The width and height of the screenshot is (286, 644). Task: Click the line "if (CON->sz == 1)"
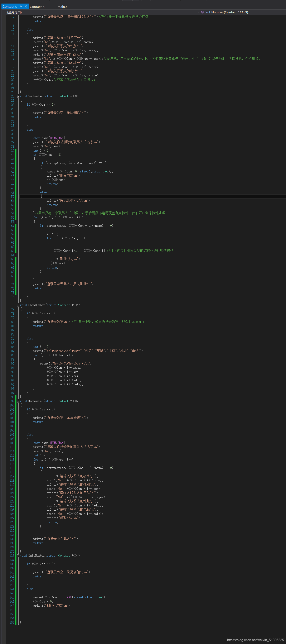coord(47,155)
